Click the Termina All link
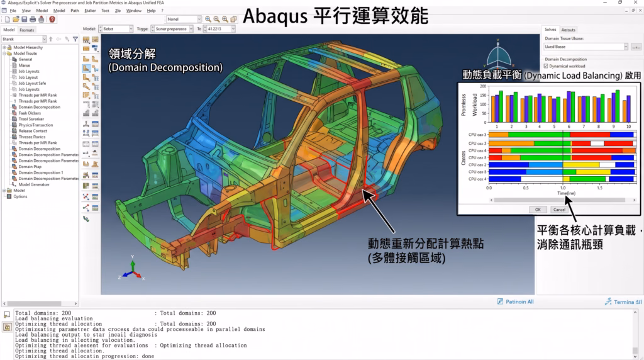Viewport: 644px width, 360px height. click(x=628, y=302)
